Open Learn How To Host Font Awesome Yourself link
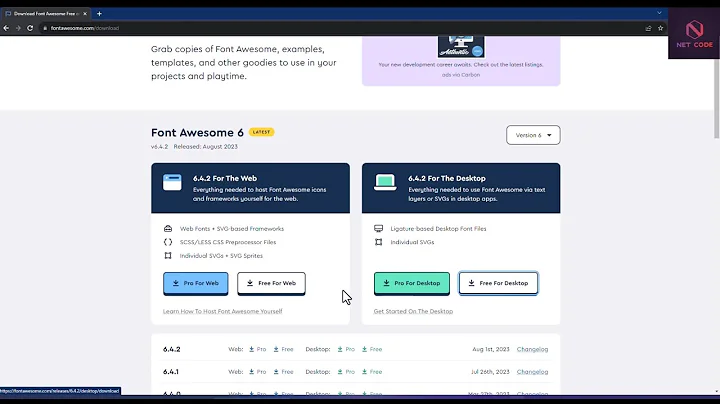Viewport: 720px width, 404px height. (223, 311)
